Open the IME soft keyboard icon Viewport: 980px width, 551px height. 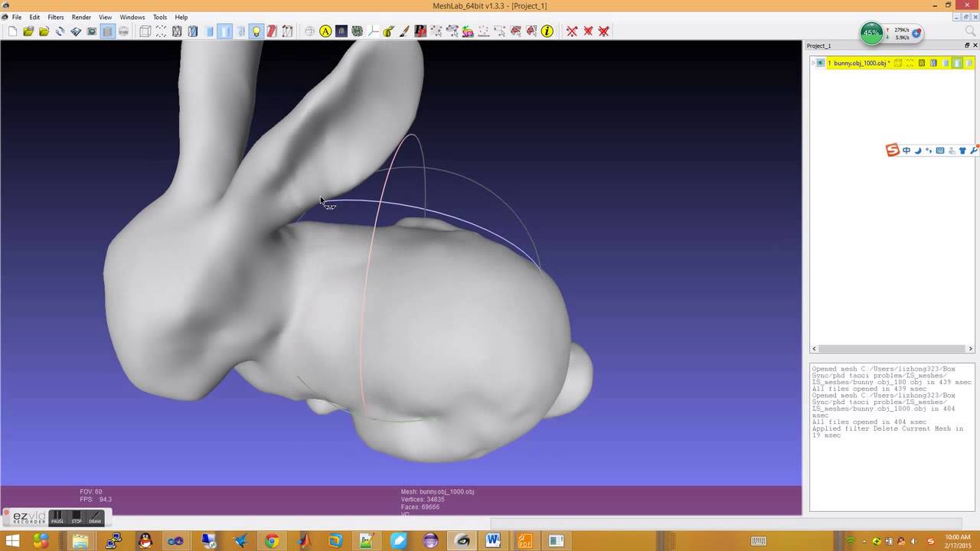pos(940,151)
